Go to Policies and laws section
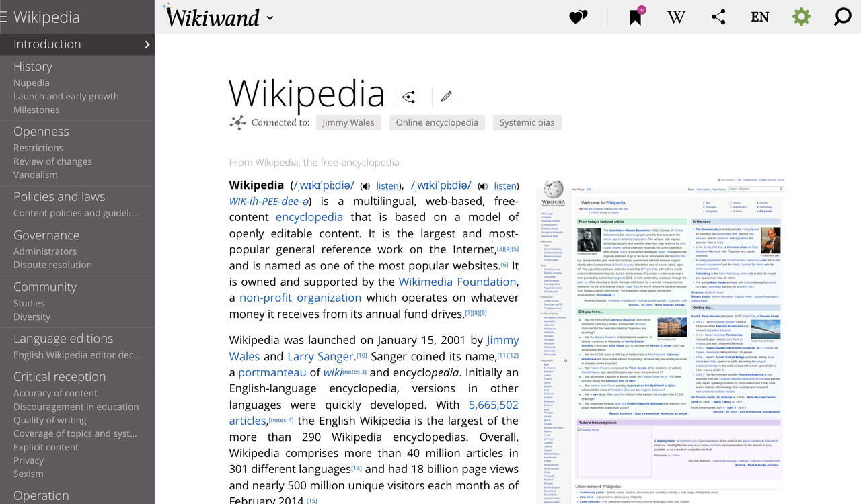The height and width of the screenshot is (504, 861). pos(59,196)
